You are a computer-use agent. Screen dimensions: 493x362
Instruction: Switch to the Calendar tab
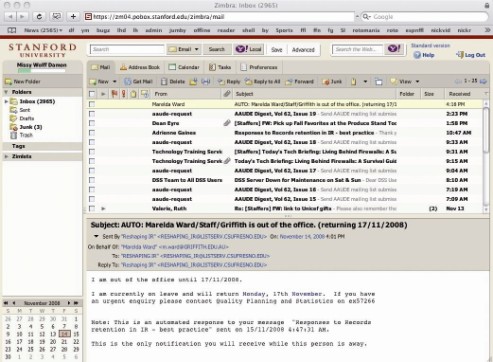point(184,67)
